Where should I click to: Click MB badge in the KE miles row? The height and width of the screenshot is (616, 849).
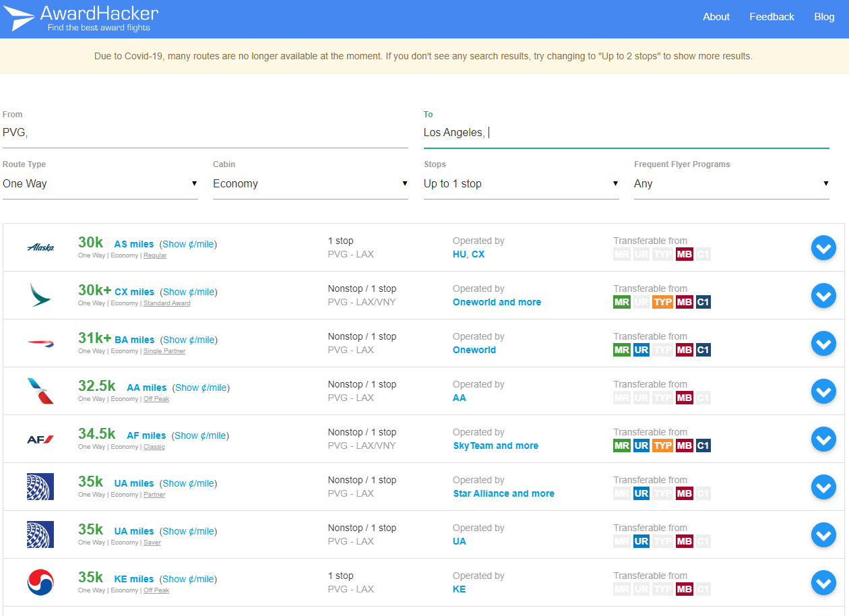[x=684, y=589]
